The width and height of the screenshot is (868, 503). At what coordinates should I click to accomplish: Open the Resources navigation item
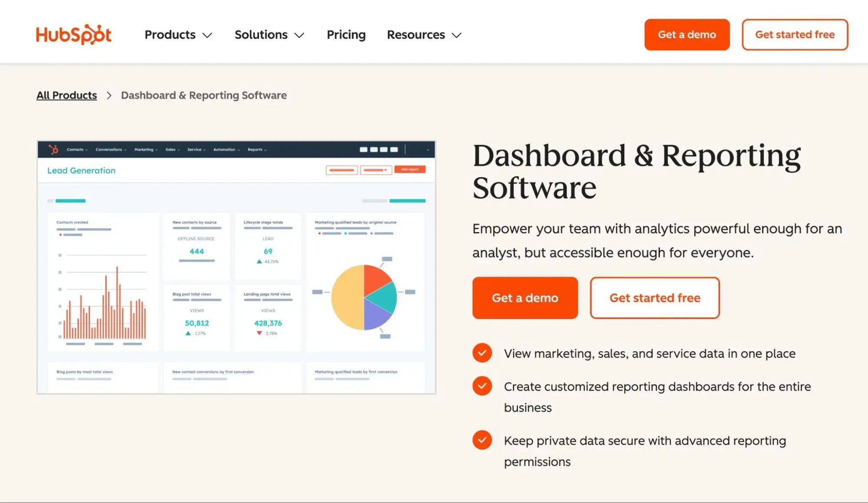coord(416,34)
